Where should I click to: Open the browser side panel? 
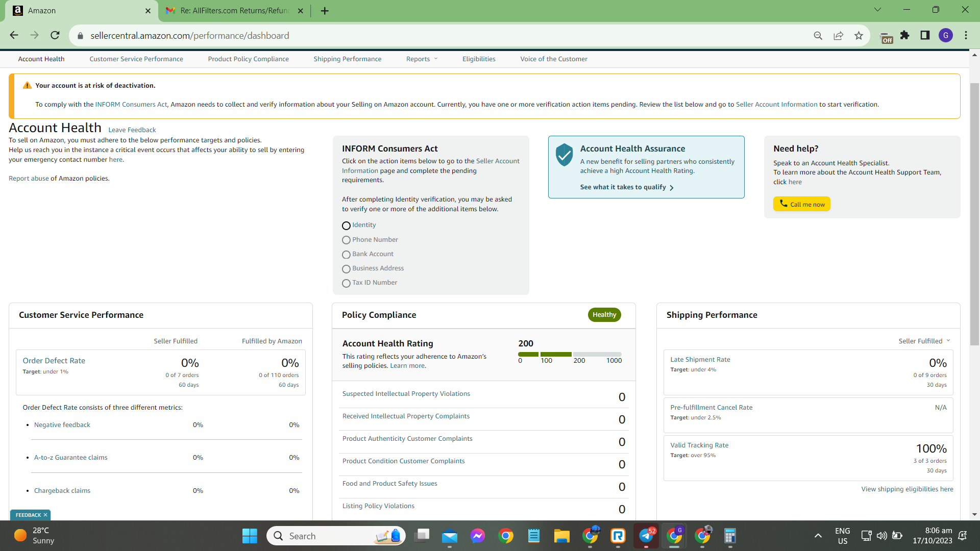925,35
